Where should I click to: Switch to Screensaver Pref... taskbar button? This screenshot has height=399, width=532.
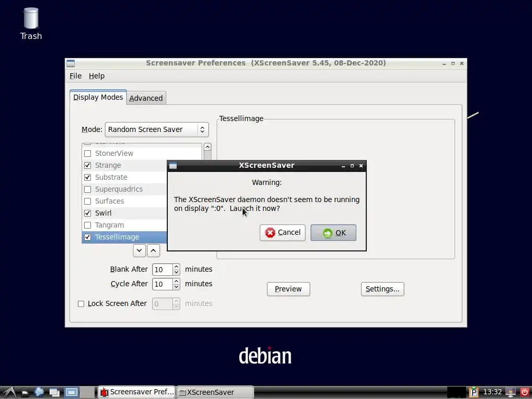point(137,392)
